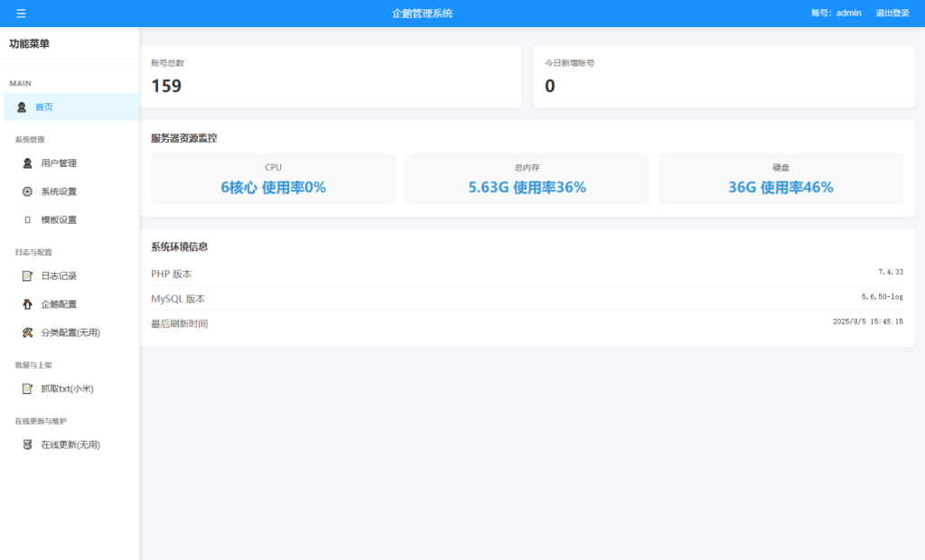Click the PHP 版本 row
Screen dimensions: 925x560
pyautogui.click(x=527, y=274)
